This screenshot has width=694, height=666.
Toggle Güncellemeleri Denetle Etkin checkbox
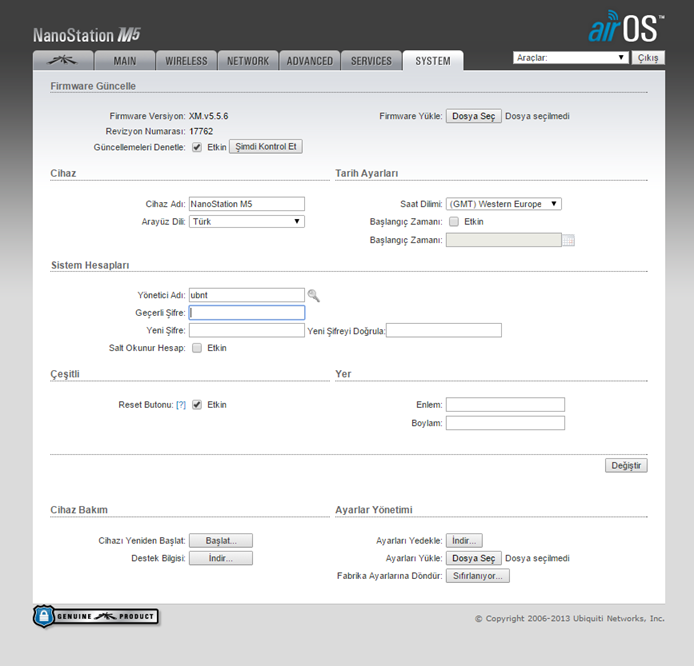197,147
